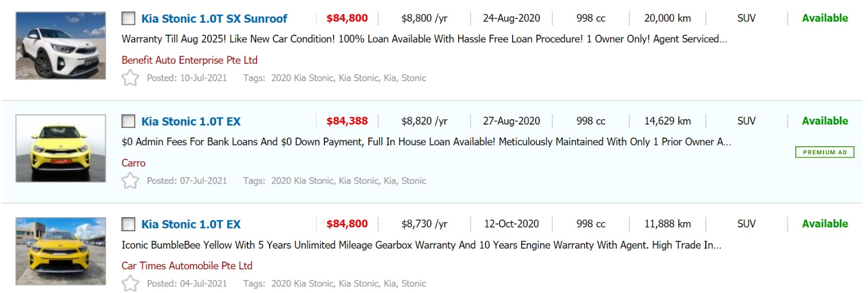
Task: Star the Kia Stonic 1.0T SX Sunroof listing
Action: (130, 78)
